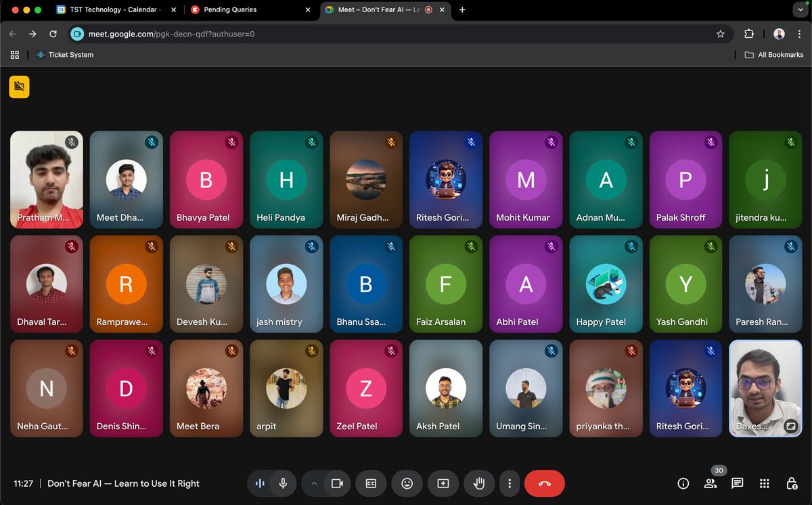Open Chrome's tab search dropdown
Viewport: 812px width, 505px height.
[800, 10]
